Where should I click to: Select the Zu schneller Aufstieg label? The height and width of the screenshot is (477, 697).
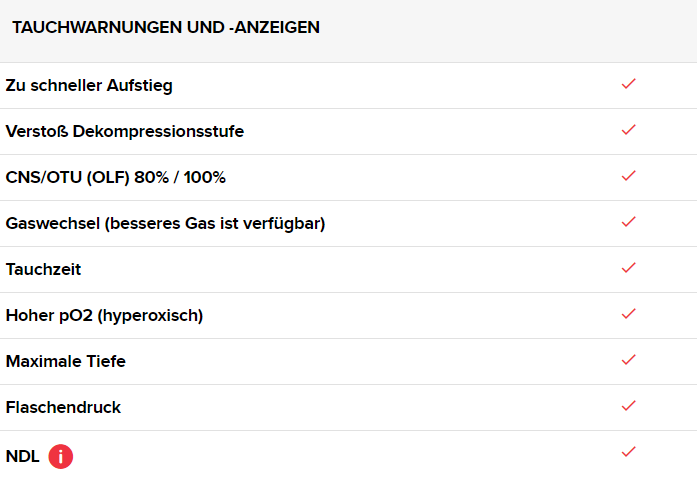tap(89, 86)
